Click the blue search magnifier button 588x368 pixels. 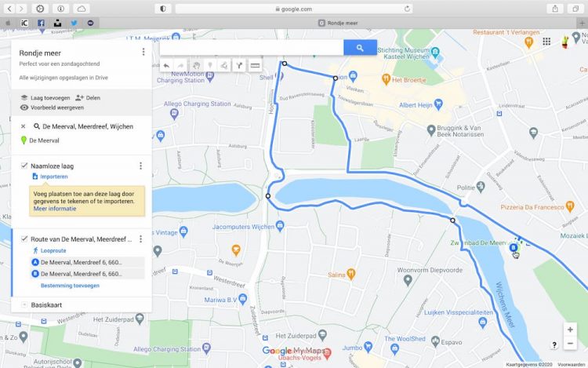pyautogui.click(x=360, y=48)
